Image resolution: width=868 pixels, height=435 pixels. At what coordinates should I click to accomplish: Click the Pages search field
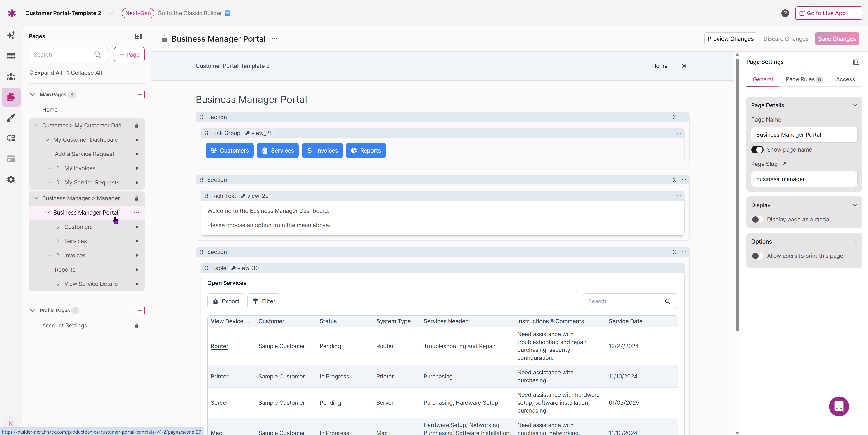coord(68,55)
